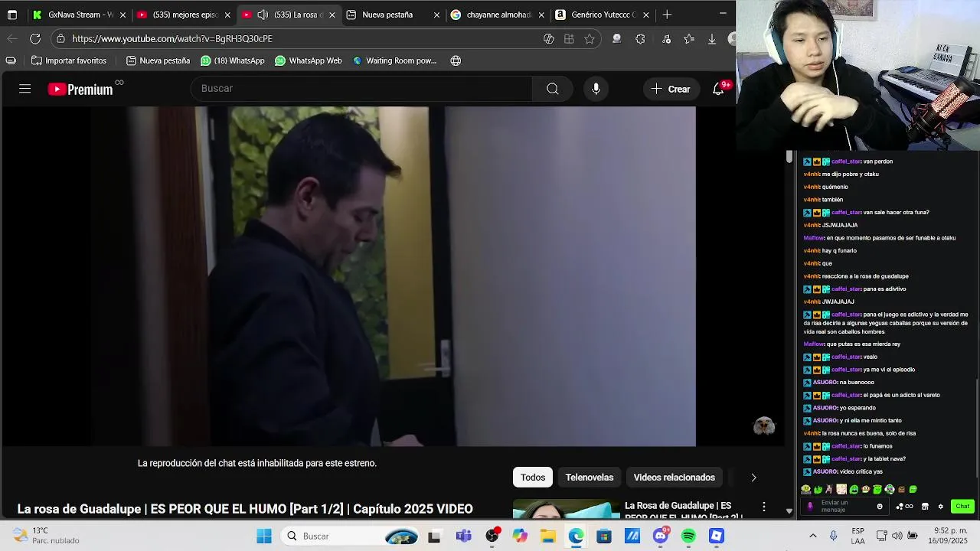Start voice search with microphone icon
980x551 pixels.
tap(596, 89)
